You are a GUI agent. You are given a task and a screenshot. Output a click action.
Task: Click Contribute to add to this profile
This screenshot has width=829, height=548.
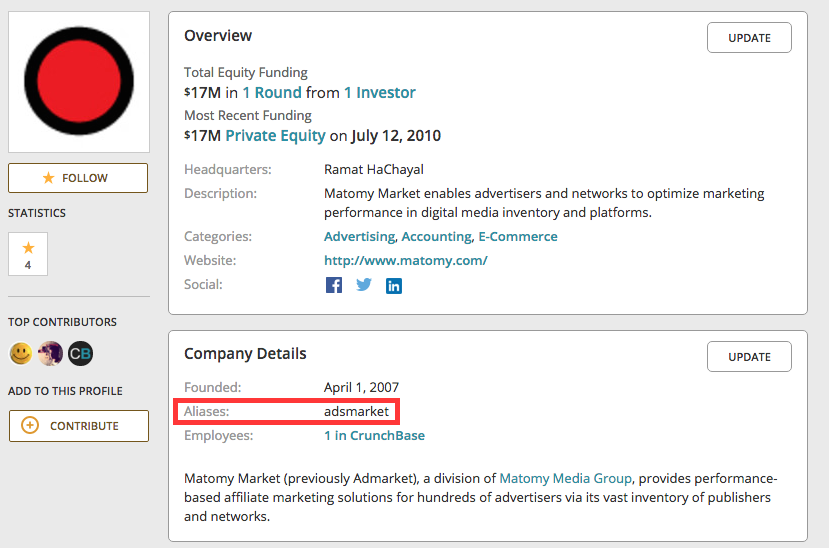[79, 425]
